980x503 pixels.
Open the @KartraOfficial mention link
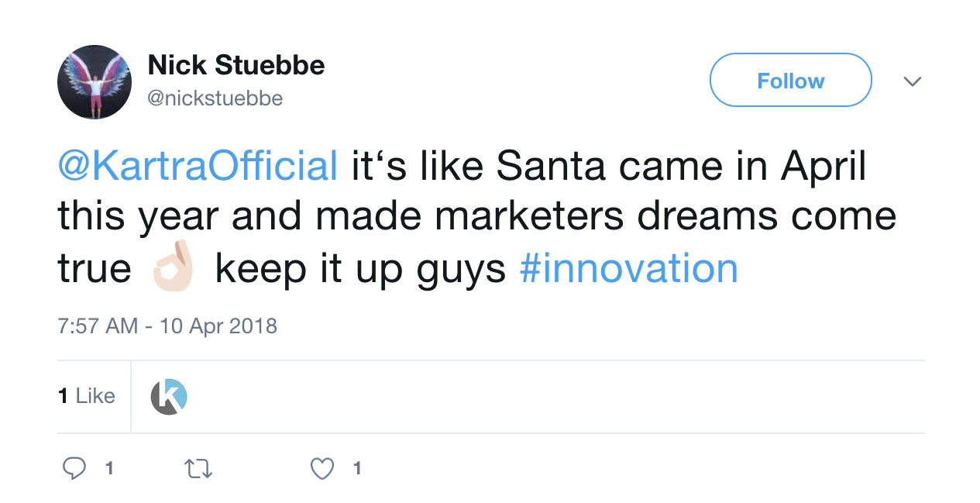pos(198,167)
